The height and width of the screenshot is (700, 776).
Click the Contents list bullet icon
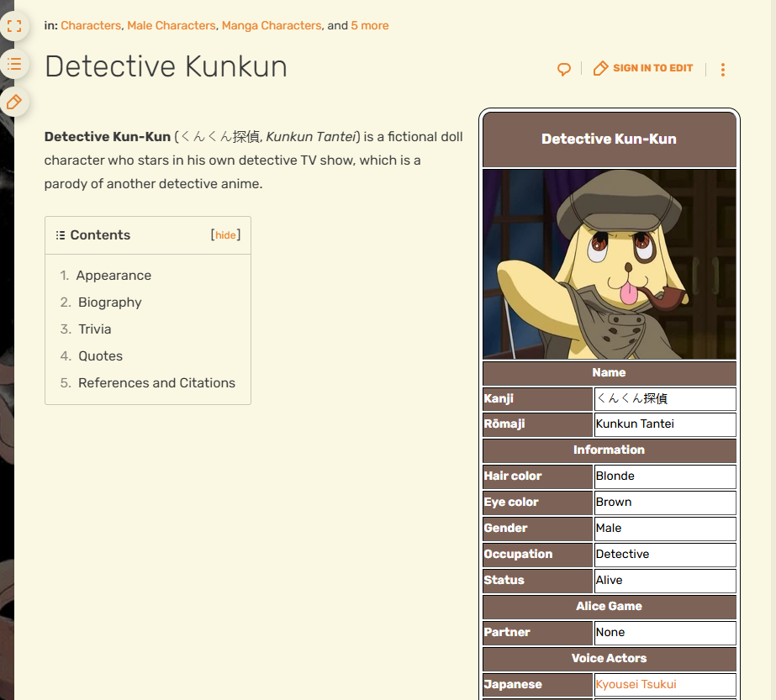61,235
